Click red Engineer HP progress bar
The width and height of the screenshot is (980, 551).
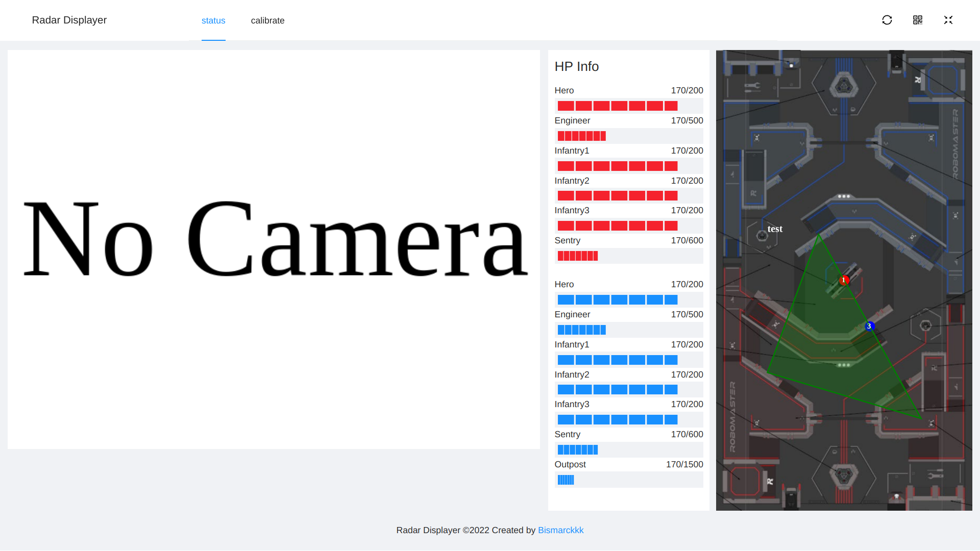point(629,136)
